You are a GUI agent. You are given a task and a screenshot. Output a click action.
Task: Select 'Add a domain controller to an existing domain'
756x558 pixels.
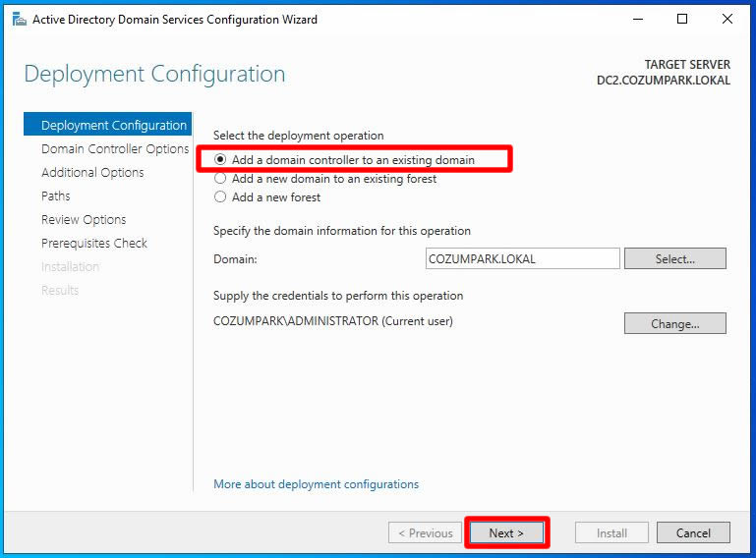[x=221, y=160]
